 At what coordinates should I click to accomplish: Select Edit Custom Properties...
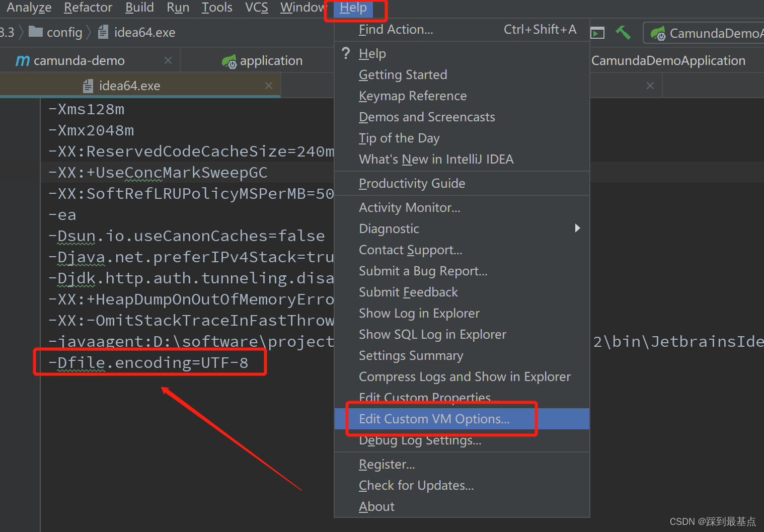click(x=462, y=398)
